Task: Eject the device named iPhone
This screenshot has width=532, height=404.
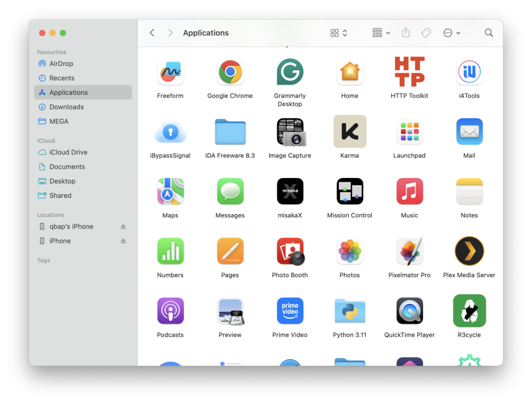Action: pos(123,241)
